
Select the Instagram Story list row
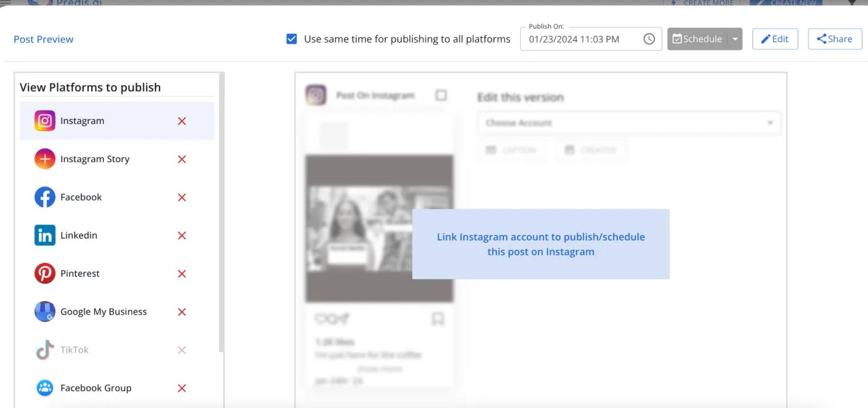117,159
